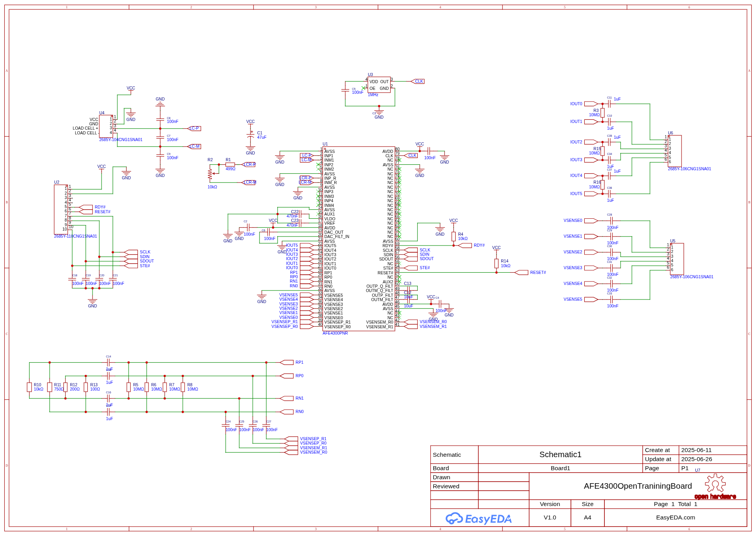Select resistor R4 10kΩ label

463,239
